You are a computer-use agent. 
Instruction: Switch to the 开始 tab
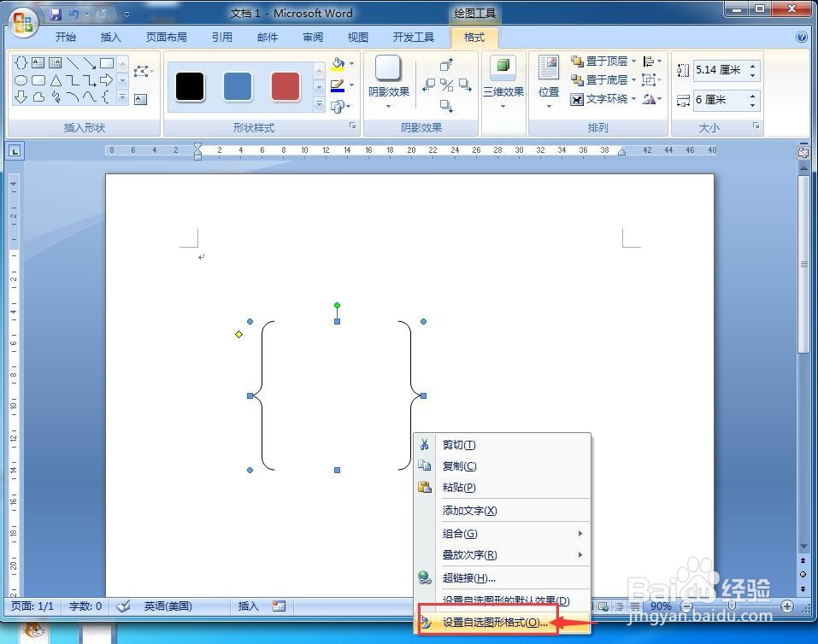pos(65,37)
